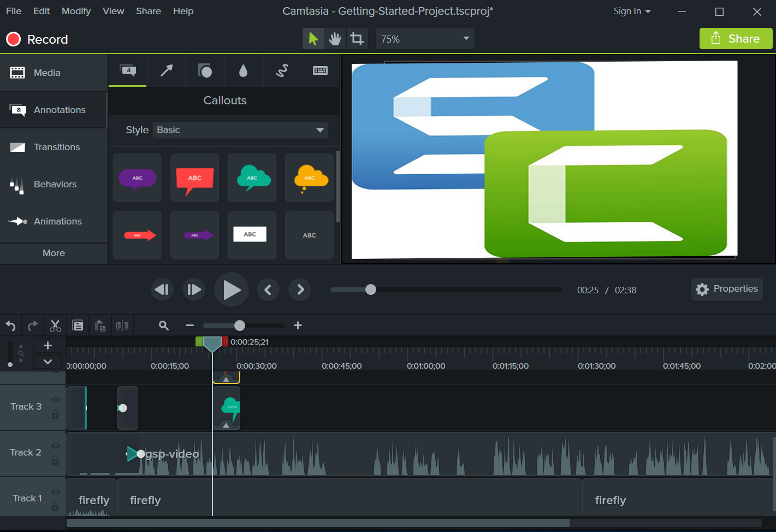Jump to the previous frame
This screenshot has width=776, height=532.
[x=162, y=289]
